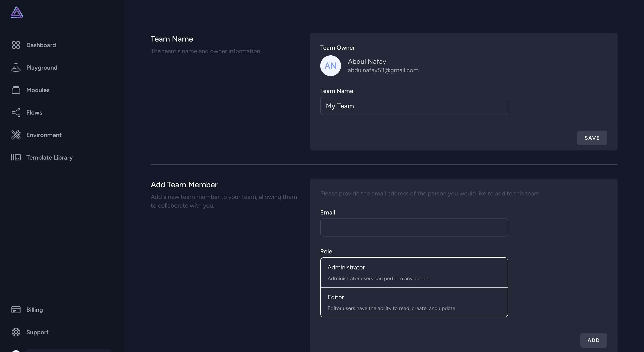The width and height of the screenshot is (644, 352).
Task: Open the Support menu item
Action: tap(37, 332)
